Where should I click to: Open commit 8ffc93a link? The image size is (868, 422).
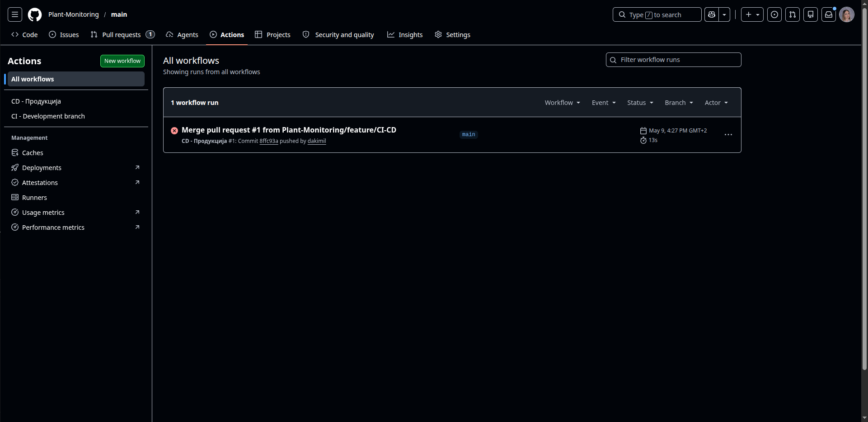(269, 141)
